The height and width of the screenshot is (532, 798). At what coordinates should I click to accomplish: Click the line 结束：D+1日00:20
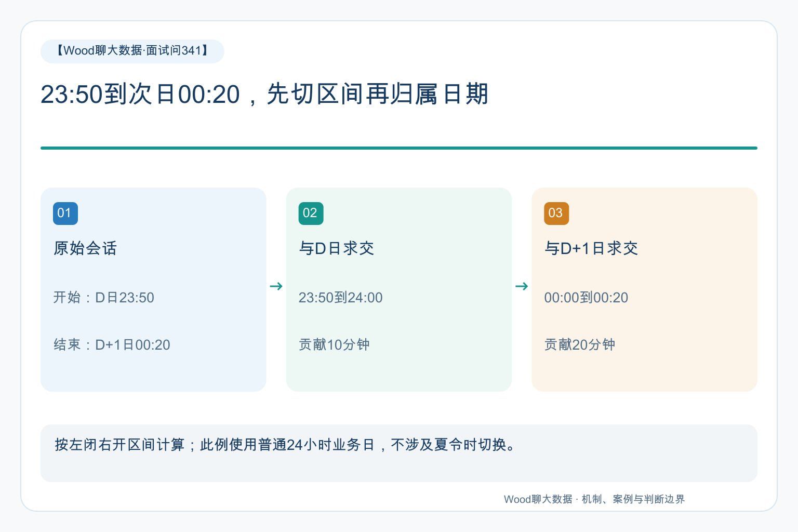point(112,345)
